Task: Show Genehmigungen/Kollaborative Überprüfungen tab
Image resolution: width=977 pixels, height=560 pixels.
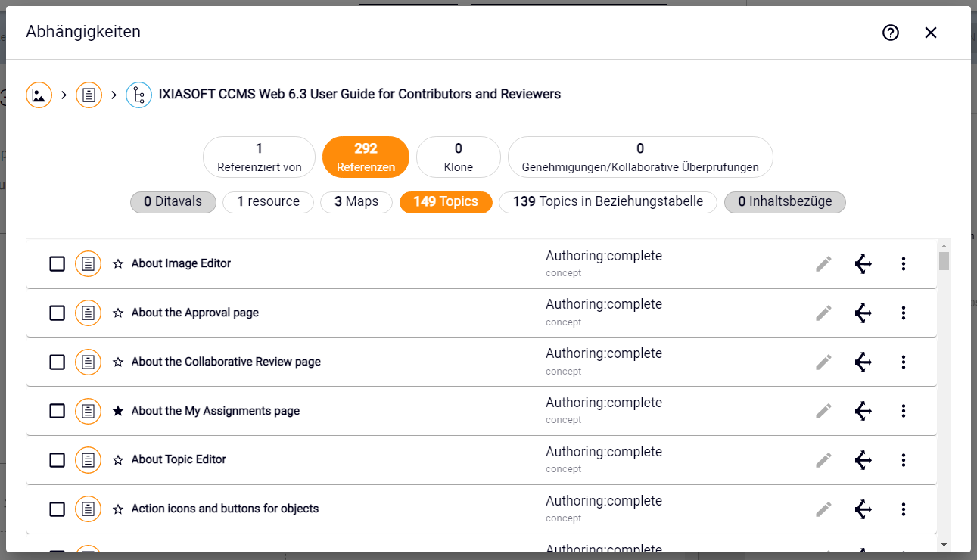Action: tap(640, 157)
